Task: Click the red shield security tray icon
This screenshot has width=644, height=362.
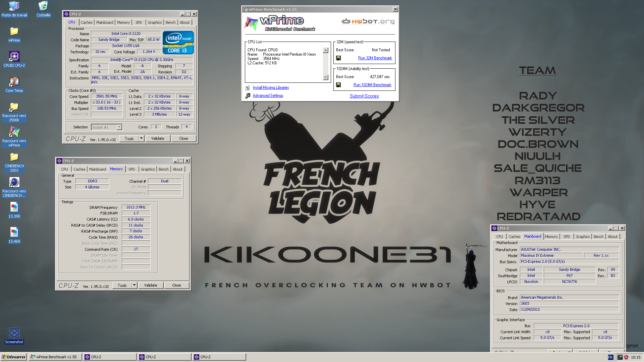Action: [626, 357]
